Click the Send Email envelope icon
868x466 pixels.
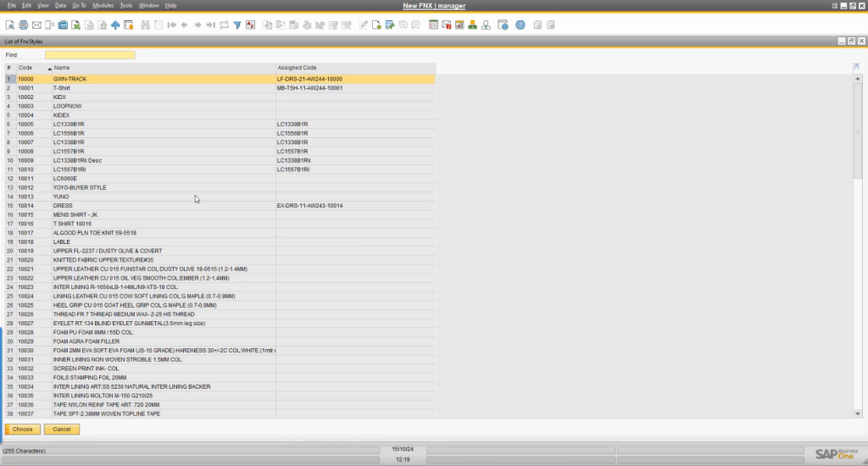[36, 25]
